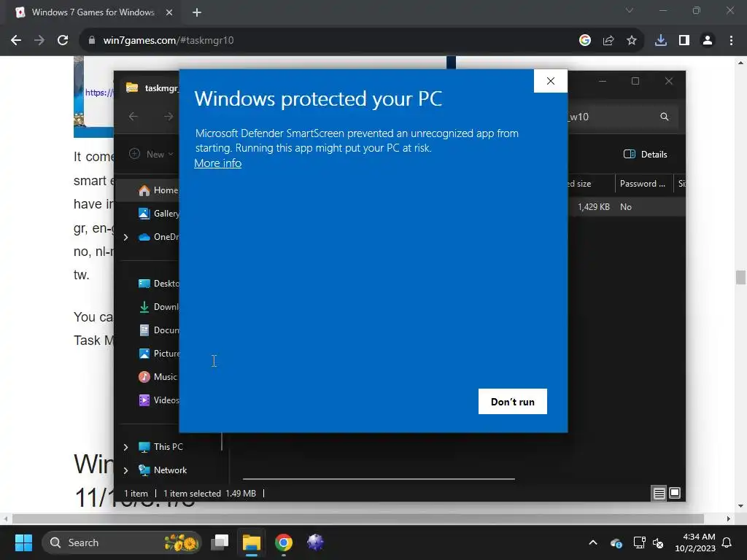Screen dimensions: 747x560
Task: Open the Google icon in the address bar
Action: [x=585, y=41]
